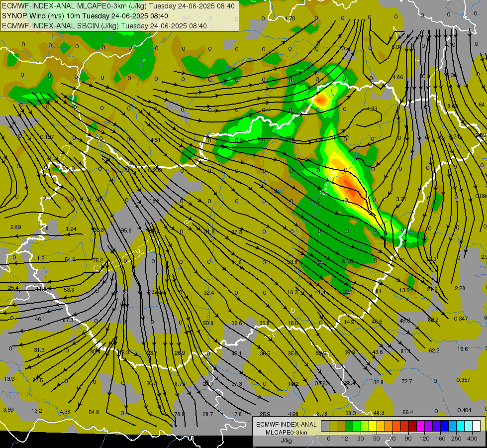Click the map value 1.21
The height and width of the screenshot is (448, 487).
42,258
